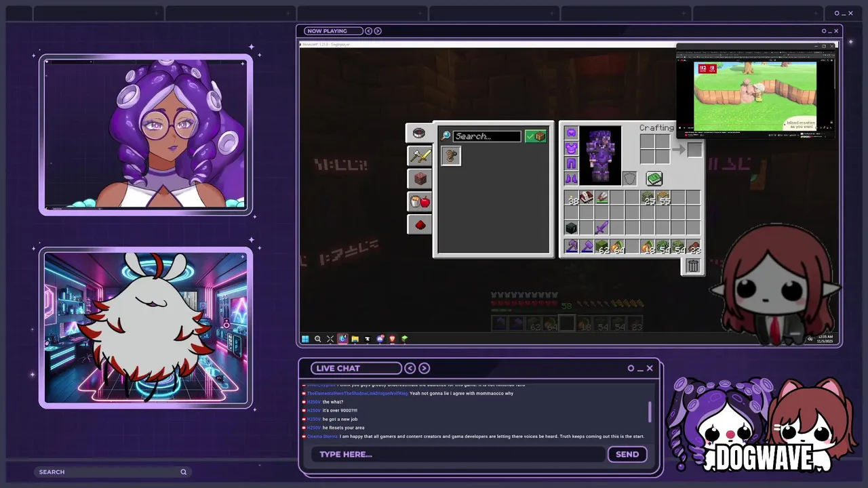
Task: Click the trash can delete slot
Action: tap(693, 266)
